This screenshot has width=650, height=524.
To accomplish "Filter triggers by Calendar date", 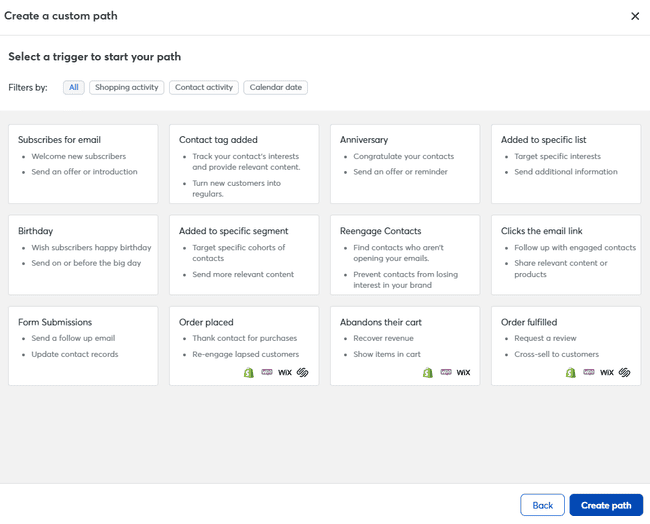I will (x=275, y=88).
